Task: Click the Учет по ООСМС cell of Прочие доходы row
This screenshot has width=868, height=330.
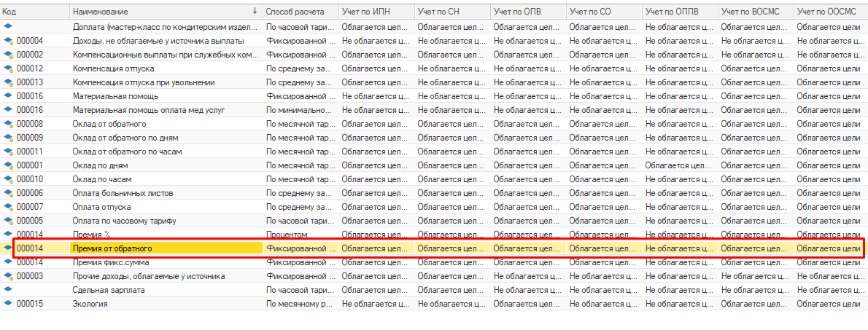Action: pos(831,276)
